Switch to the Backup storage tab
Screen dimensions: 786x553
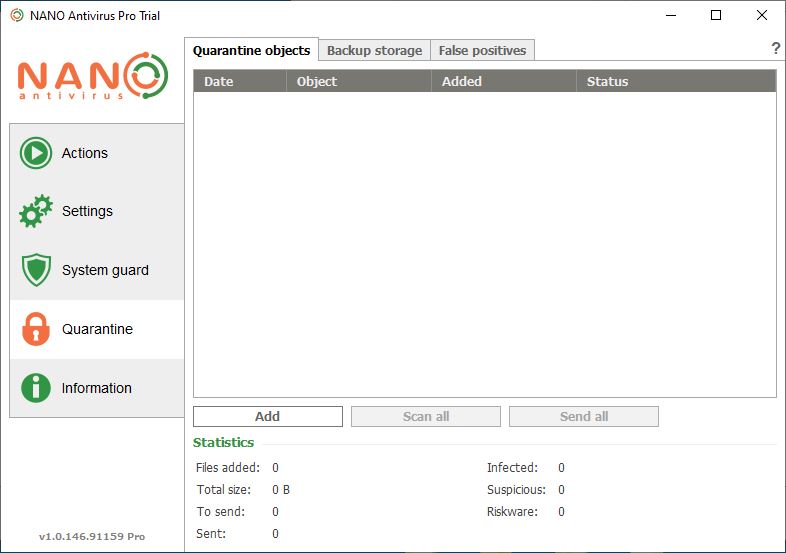click(374, 51)
